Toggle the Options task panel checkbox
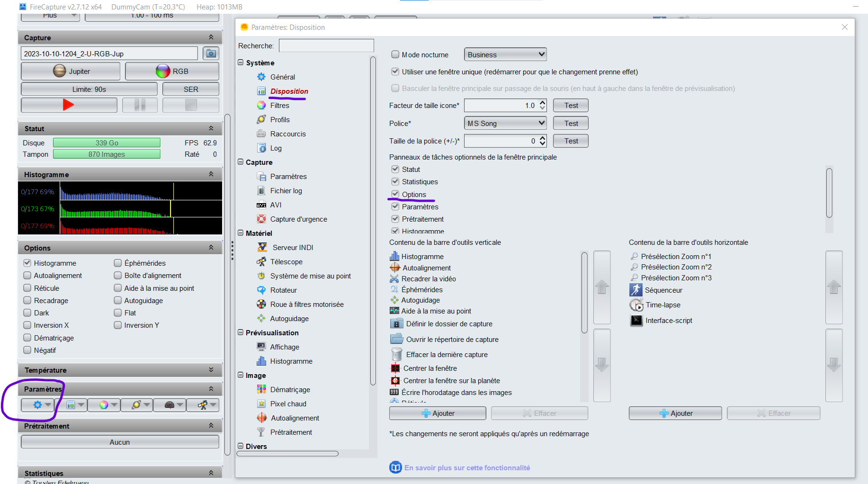The width and height of the screenshot is (868, 484). tap(395, 194)
